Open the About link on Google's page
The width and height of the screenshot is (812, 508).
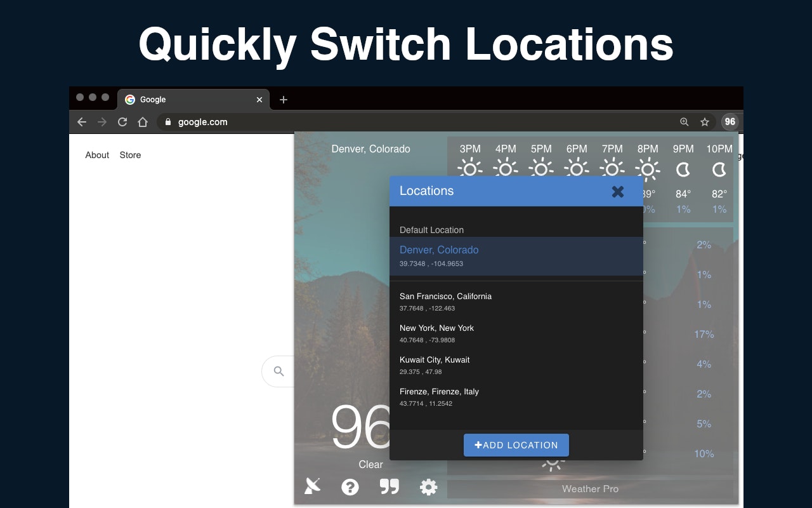click(96, 155)
